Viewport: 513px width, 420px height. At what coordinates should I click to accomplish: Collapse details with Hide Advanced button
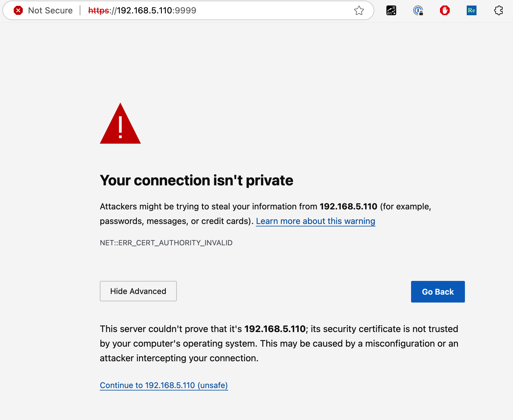(x=138, y=291)
